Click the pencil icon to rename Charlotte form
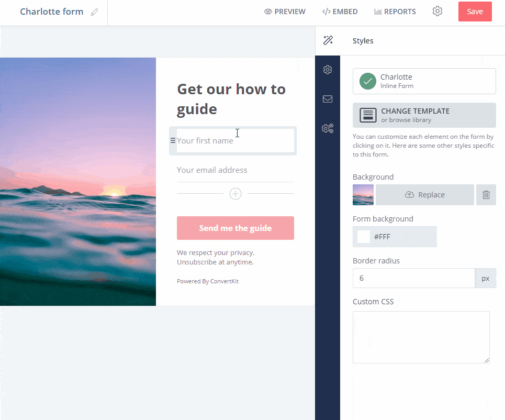The height and width of the screenshot is (420, 505). point(95,11)
